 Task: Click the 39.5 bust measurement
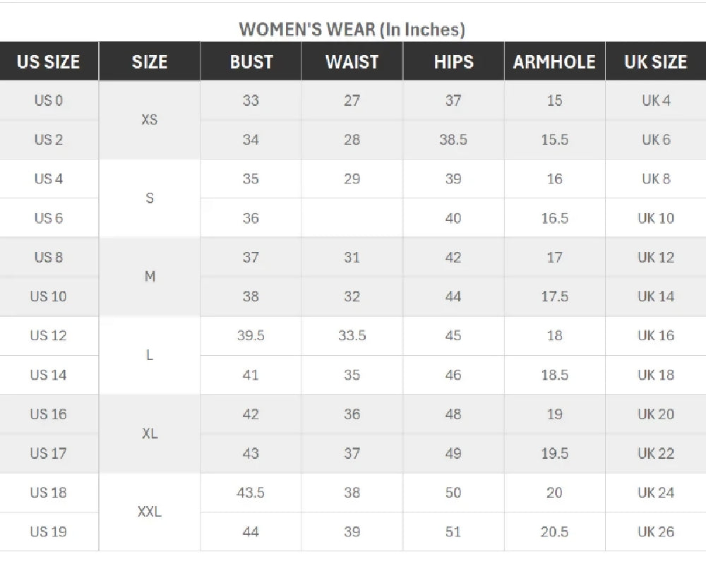251,335
